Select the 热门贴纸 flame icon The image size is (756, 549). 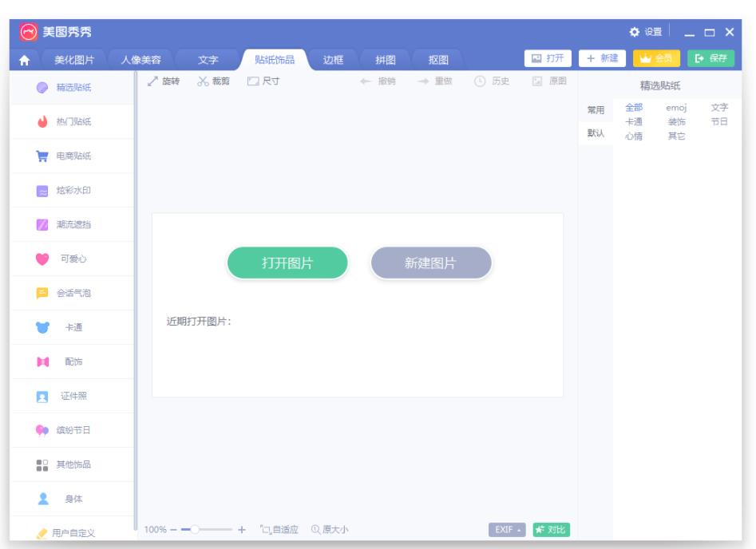(44, 122)
